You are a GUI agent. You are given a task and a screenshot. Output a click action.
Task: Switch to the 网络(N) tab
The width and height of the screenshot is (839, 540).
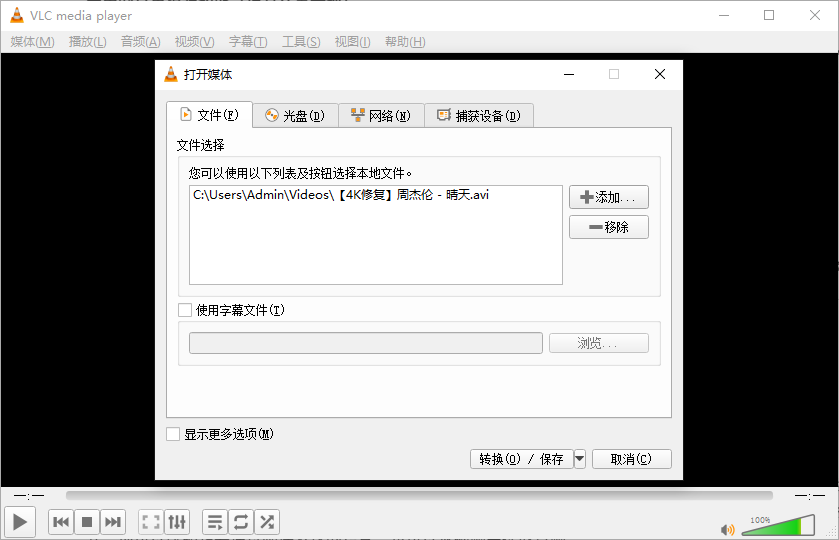[381, 116]
